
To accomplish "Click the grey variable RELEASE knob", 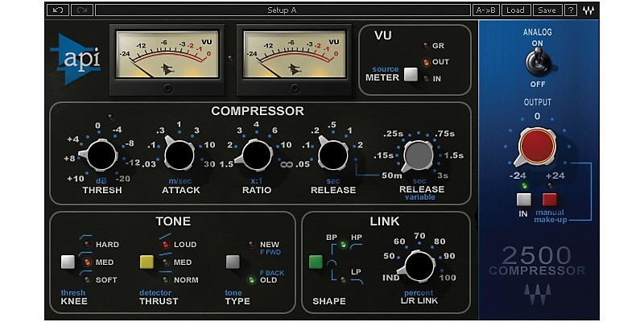I will [x=418, y=155].
